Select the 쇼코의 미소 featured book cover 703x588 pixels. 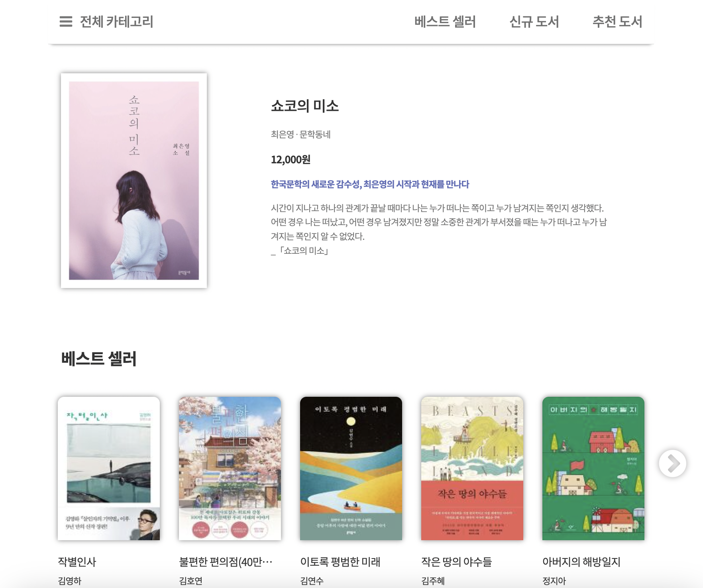(x=134, y=180)
